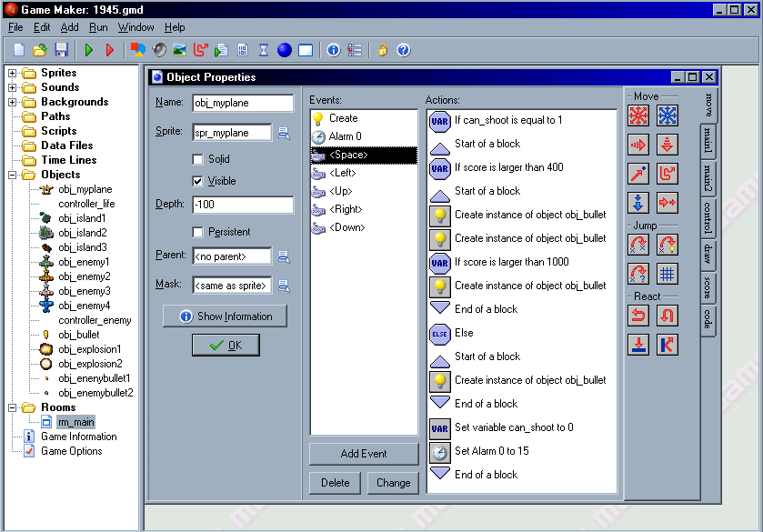Switch to the main1 actions tab
This screenshot has width=763, height=532.
pyautogui.click(x=708, y=140)
